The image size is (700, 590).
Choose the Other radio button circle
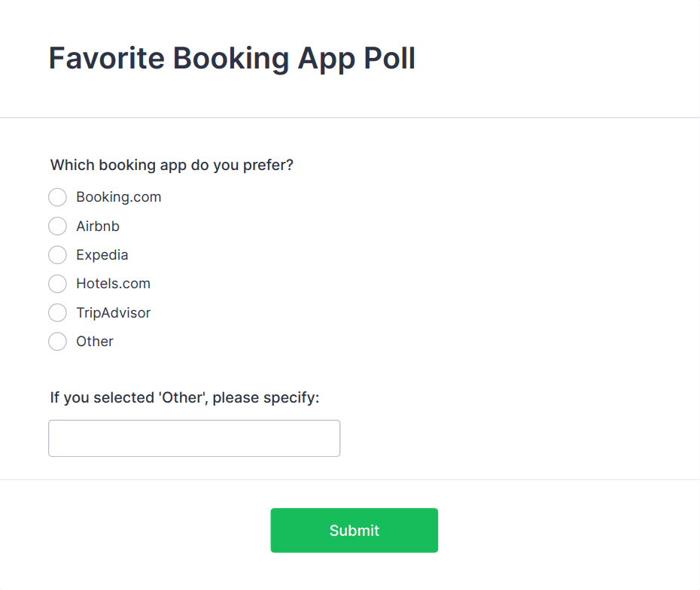[57, 342]
